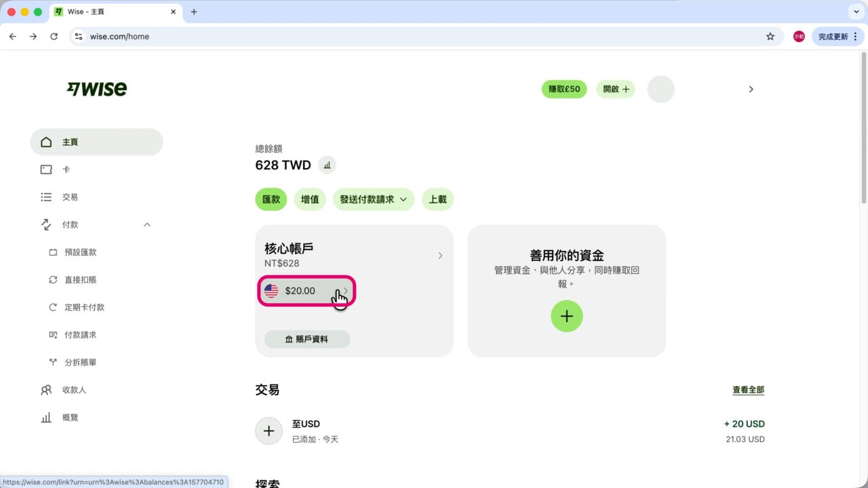The image size is (868, 488).
Task: Collapse the 付款 payments section
Action: [147, 224]
